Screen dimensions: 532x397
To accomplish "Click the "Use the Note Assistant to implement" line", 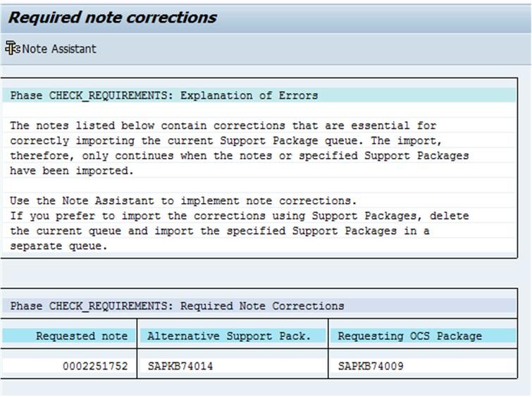I will [x=183, y=201].
